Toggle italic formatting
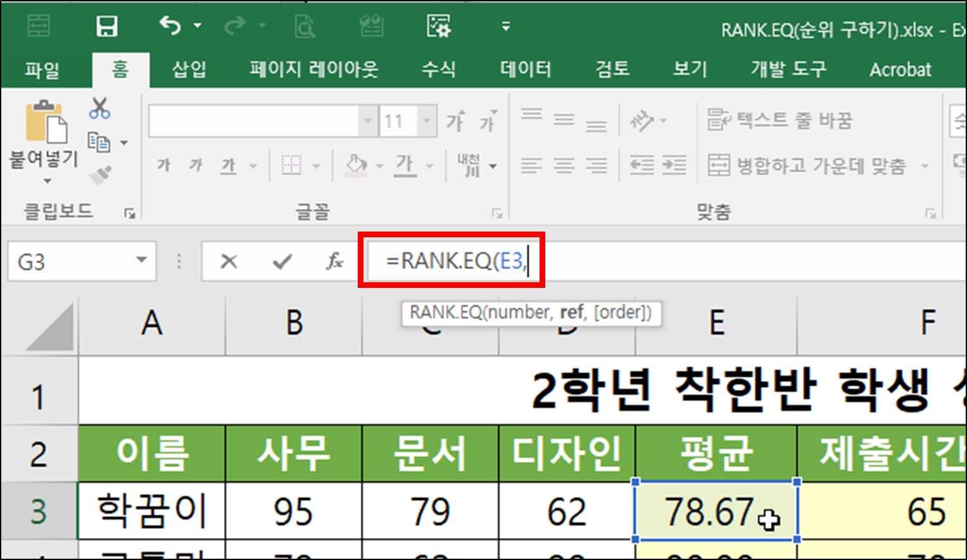 (195, 165)
